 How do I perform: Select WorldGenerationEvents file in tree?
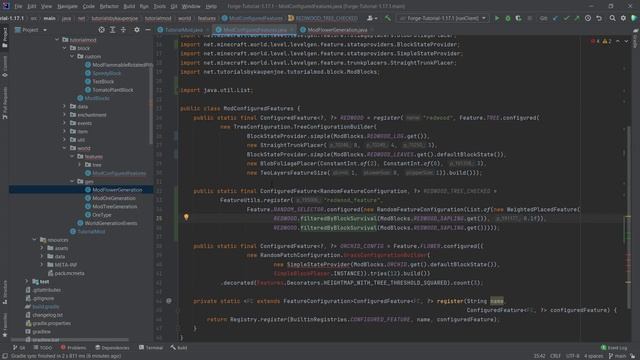(x=111, y=223)
